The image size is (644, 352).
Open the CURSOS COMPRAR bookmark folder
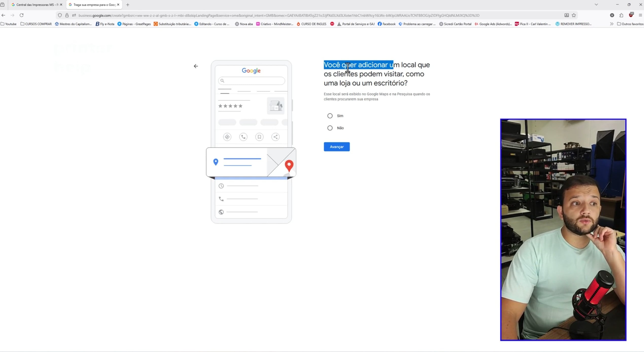(36, 24)
